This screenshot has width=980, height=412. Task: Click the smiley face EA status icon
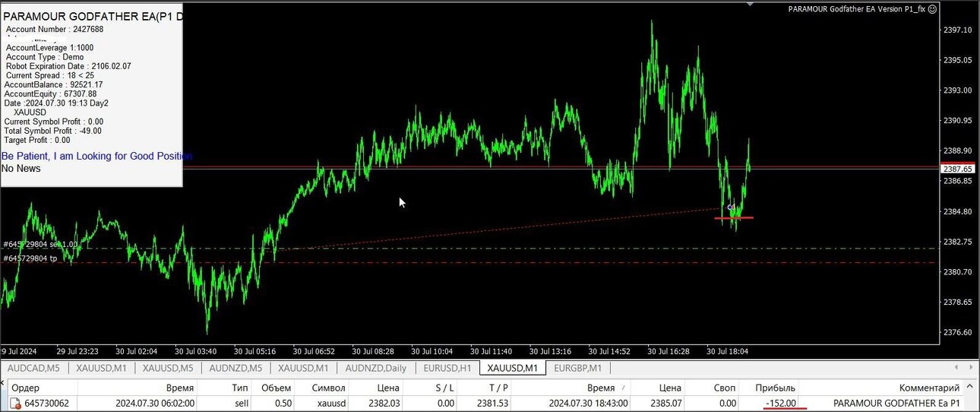tap(933, 9)
